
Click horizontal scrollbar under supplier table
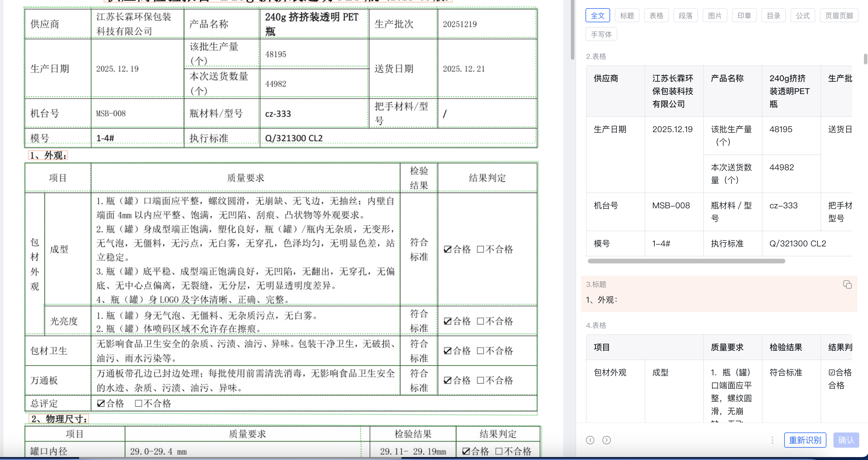686,261
